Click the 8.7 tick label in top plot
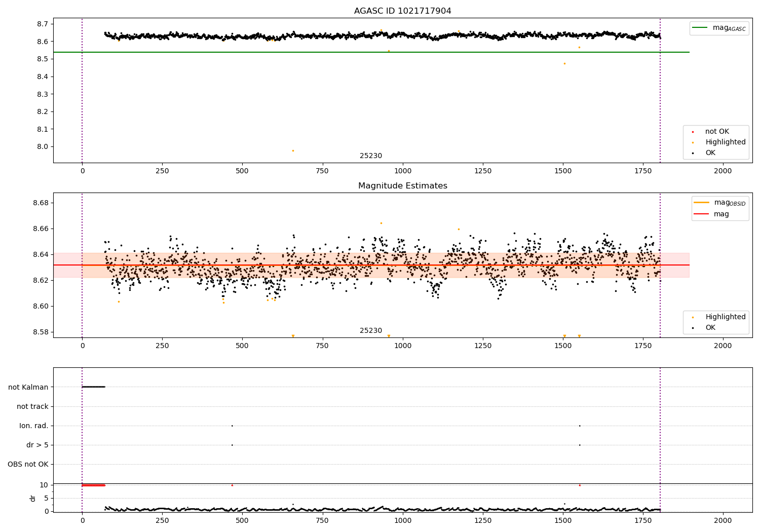 point(42,24)
